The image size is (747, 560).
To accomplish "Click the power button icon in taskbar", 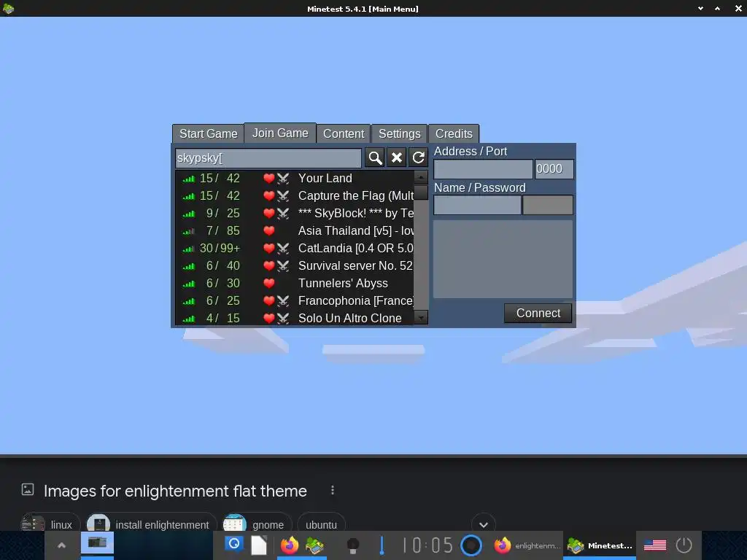I will 684,545.
